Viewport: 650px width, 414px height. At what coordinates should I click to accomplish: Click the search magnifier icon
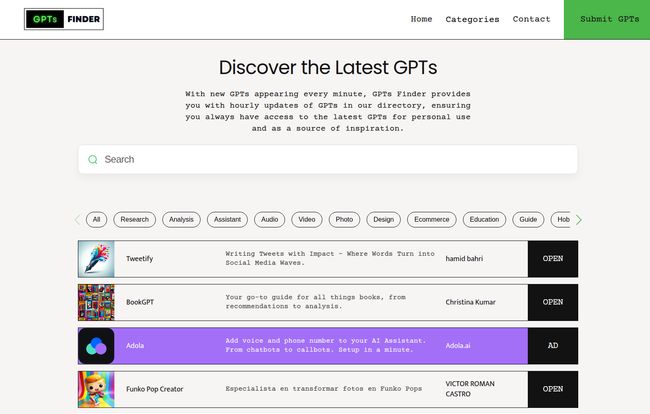pos(93,160)
